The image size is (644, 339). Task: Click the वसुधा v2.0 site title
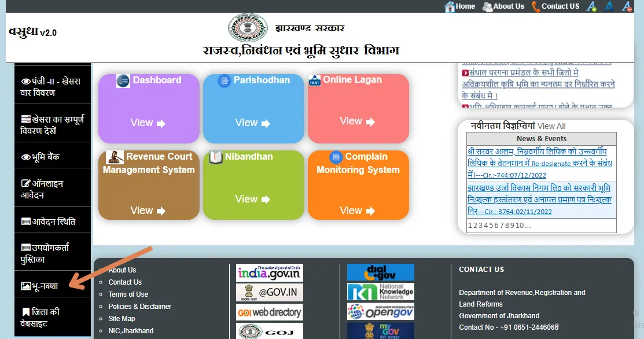33,32
